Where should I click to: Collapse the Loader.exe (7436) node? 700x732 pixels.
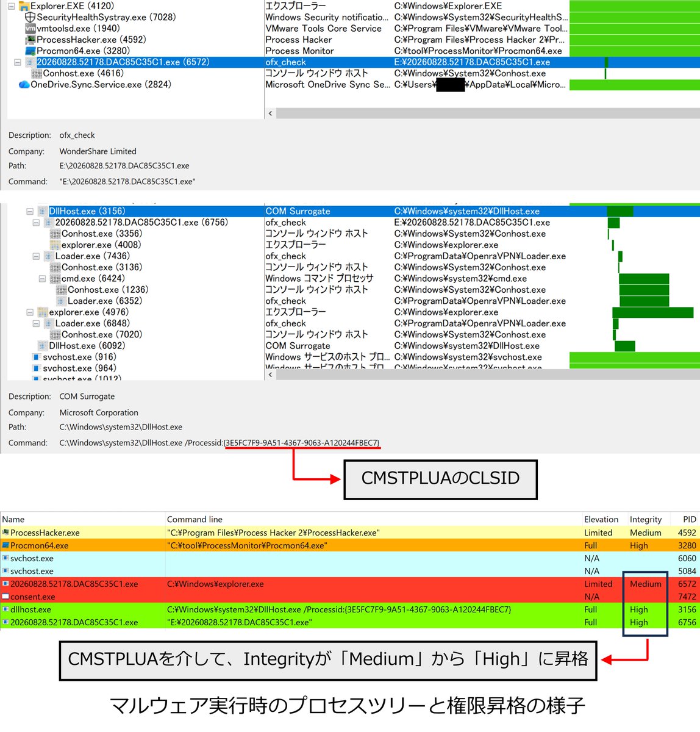coord(36,256)
